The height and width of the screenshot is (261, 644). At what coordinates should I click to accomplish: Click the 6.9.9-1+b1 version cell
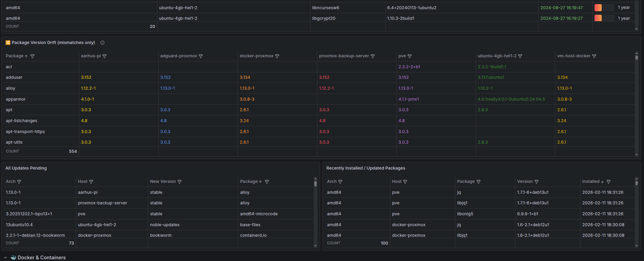tap(528, 214)
